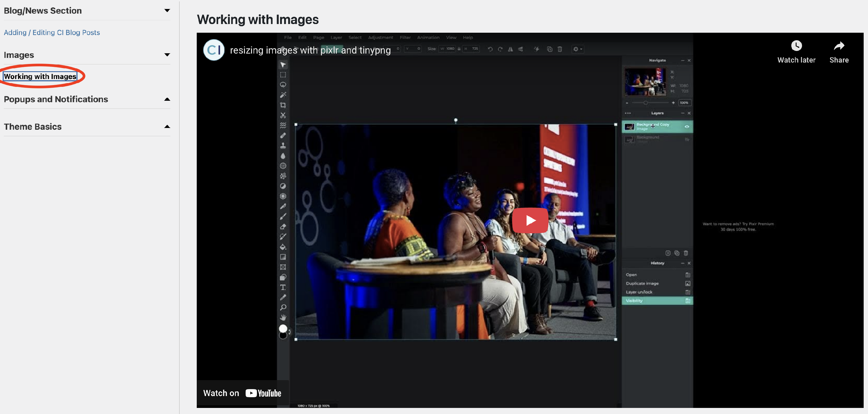Viewport: 868px width, 414px height.
Task: Click the CI channel avatar icon
Action: coord(214,50)
